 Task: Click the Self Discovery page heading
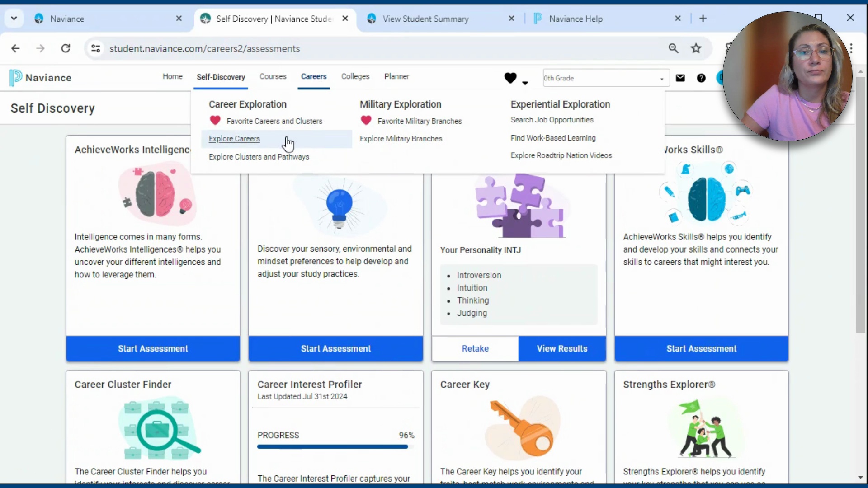53,108
